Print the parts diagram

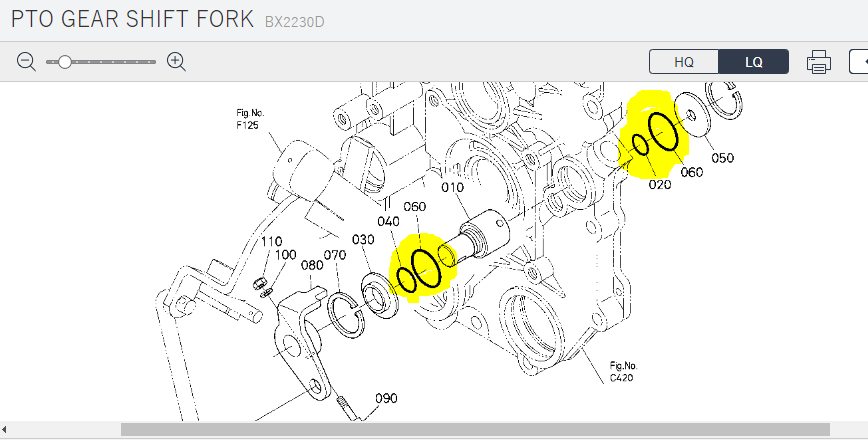click(819, 62)
